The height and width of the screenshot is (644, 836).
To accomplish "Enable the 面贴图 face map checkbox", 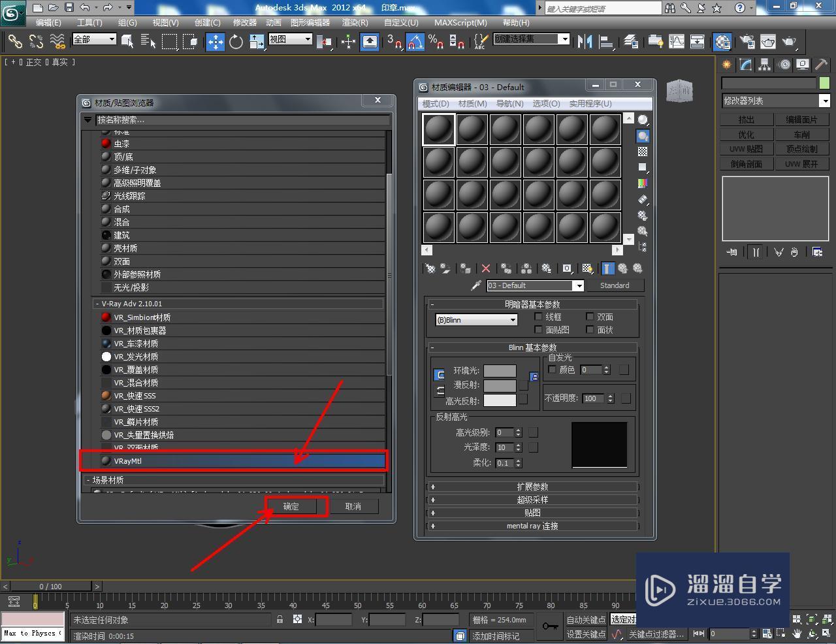I will [x=539, y=330].
